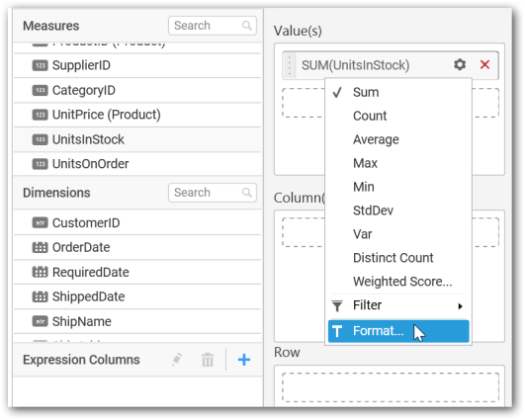Click the Measures search magnifier icon
This screenshot has width=525, height=420.
click(247, 26)
